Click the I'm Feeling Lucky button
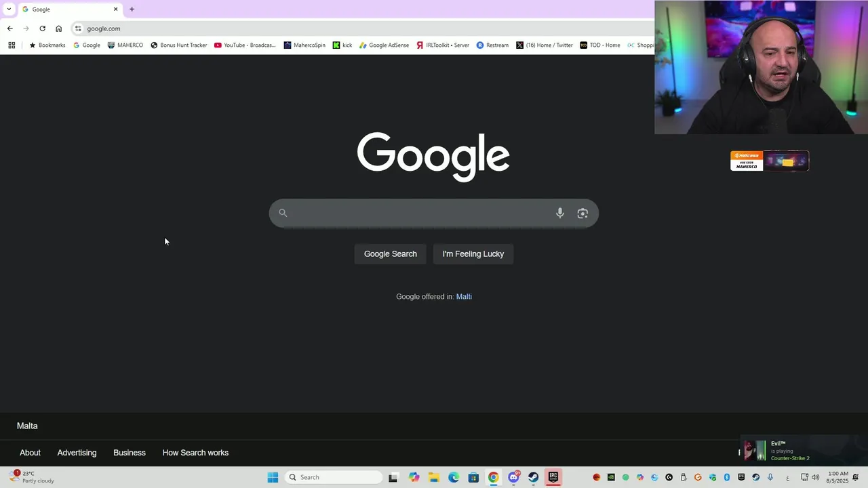The width and height of the screenshot is (868, 488). pyautogui.click(x=473, y=254)
